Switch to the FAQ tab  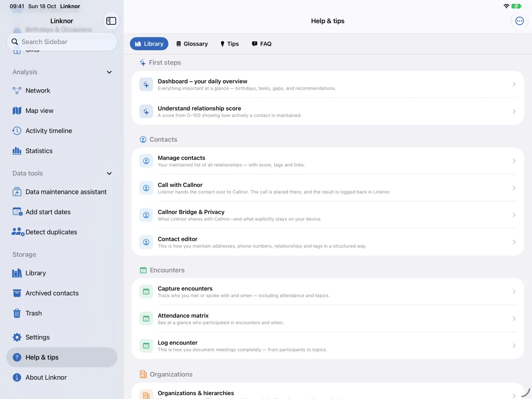[x=262, y=44]
